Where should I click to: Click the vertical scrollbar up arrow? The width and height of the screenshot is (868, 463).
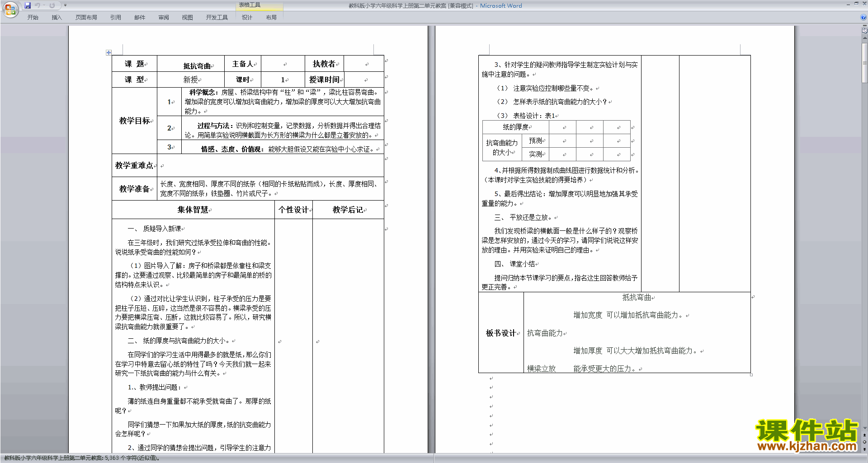tap(865, 39)
